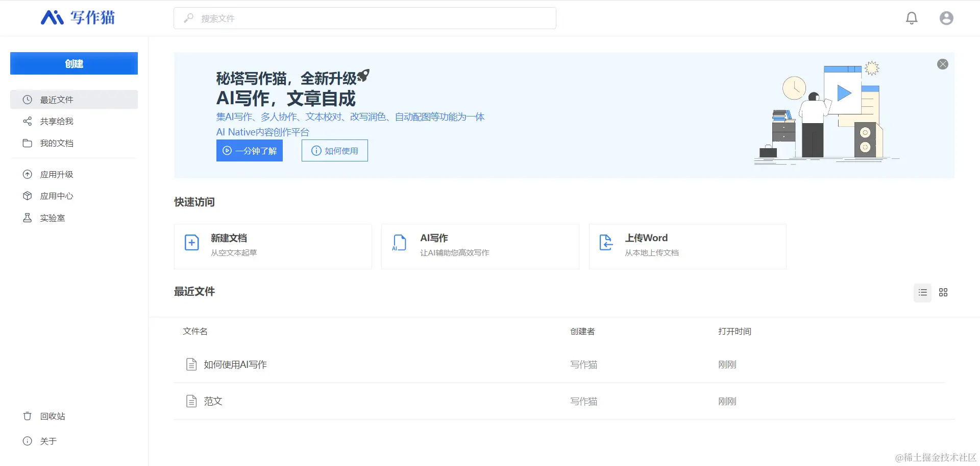Click the 新建文档 plus-document icon
Screen dimensions: 980x466
tap(191, 243)
